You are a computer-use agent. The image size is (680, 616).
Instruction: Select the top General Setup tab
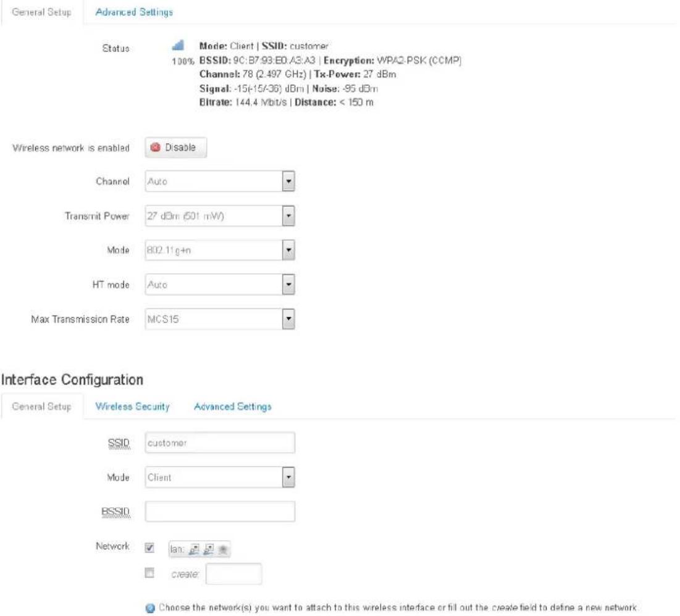click(x=41, y=12)
